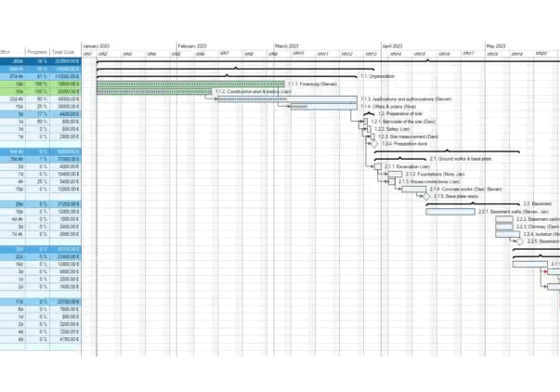Viewport: 560px width, 392px height.
Task: Click the '2.1. Ground works & base plate' label
Action: click(x=461, y=159)
